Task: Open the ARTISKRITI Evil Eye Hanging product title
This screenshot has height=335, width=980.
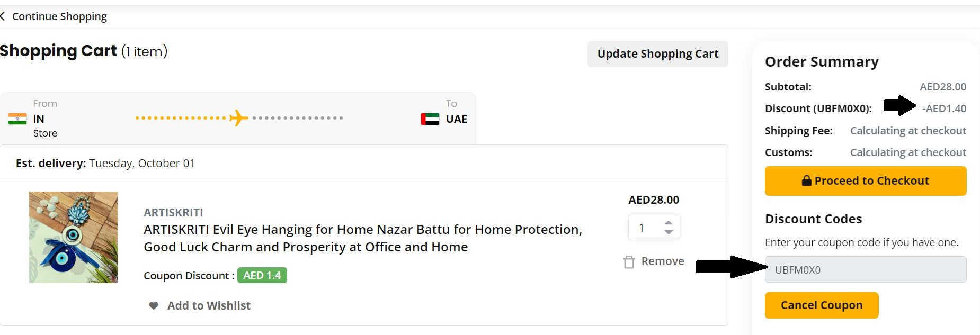Action: (x=363, y=238)
